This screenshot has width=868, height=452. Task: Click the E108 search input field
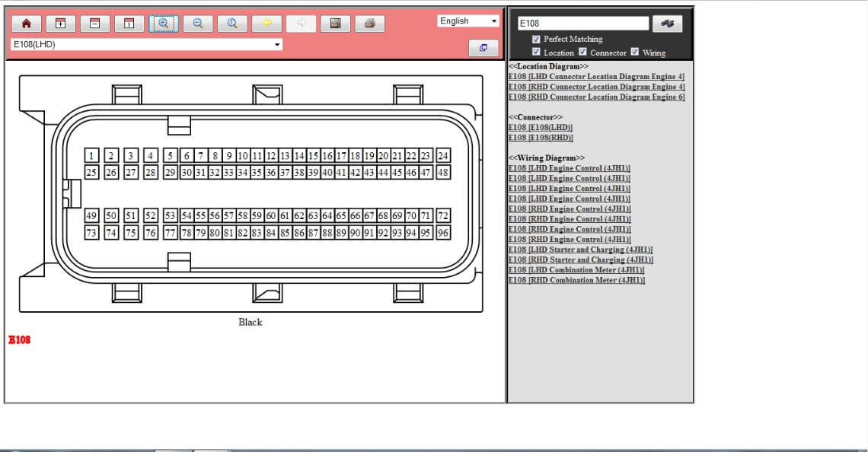click(582, 24)
